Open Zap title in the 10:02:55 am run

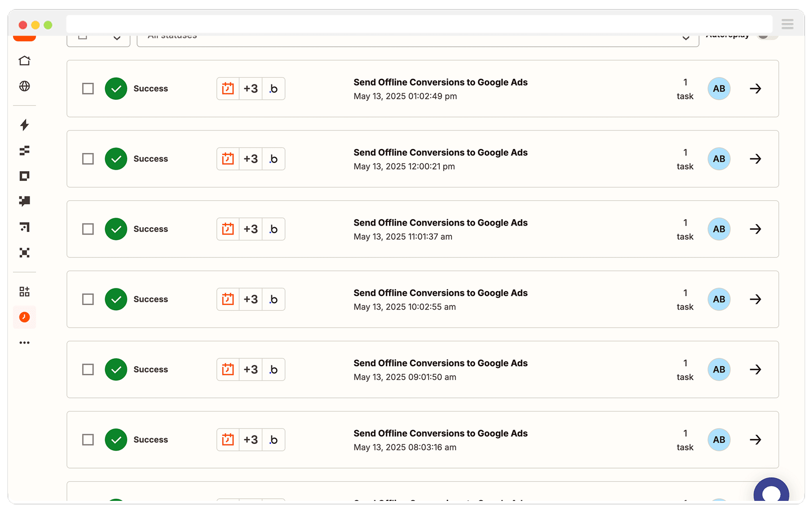[x=440, y=293]
